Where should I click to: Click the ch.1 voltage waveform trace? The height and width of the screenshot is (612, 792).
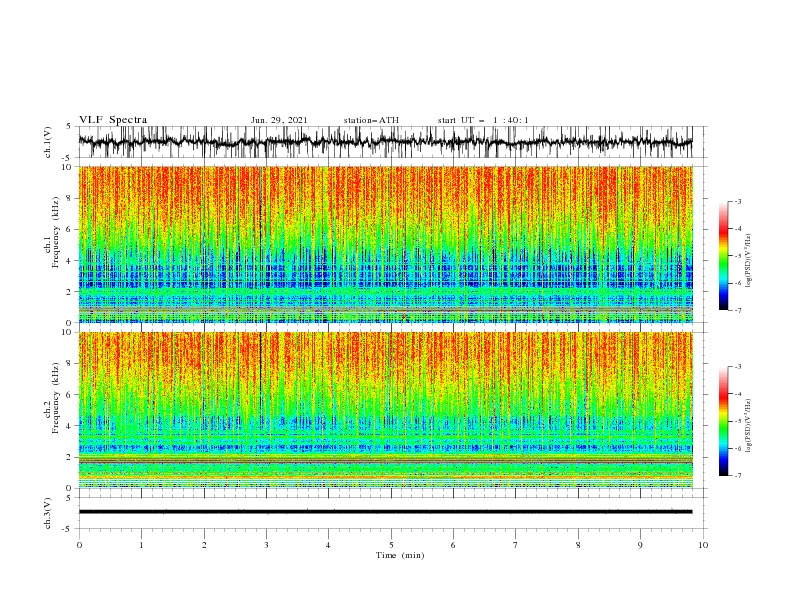385,142
